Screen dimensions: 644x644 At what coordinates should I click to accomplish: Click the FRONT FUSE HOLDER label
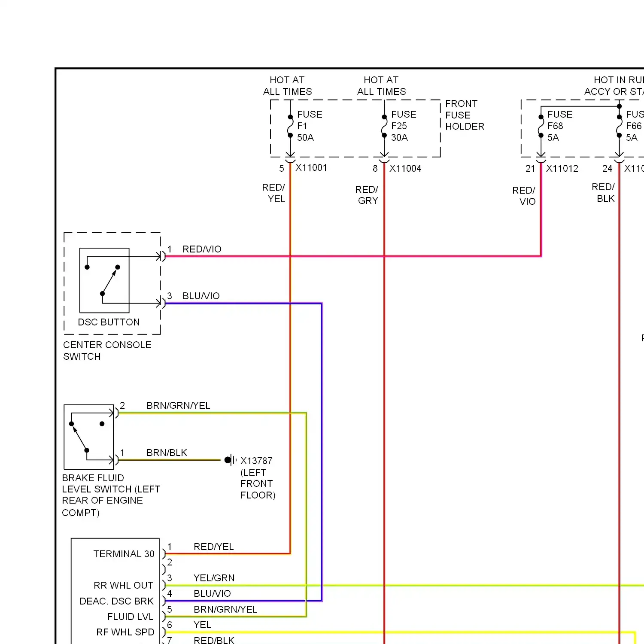[465, 115]
